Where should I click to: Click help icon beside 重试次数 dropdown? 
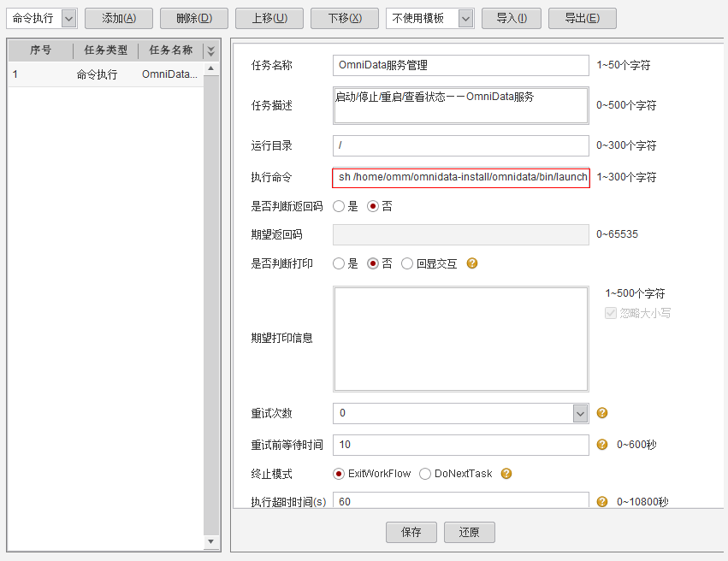(x=602, y=413)
